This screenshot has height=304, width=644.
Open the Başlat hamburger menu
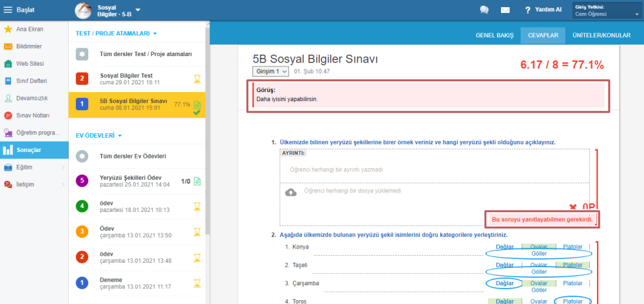pyautogui.click(x=8, y=10)
